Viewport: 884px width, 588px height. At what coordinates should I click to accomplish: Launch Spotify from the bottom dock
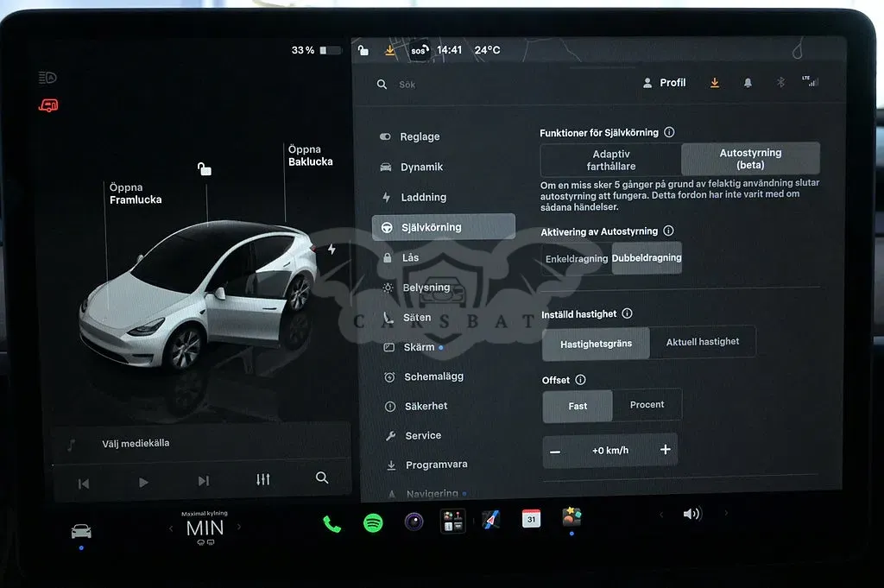pos(373,522)
